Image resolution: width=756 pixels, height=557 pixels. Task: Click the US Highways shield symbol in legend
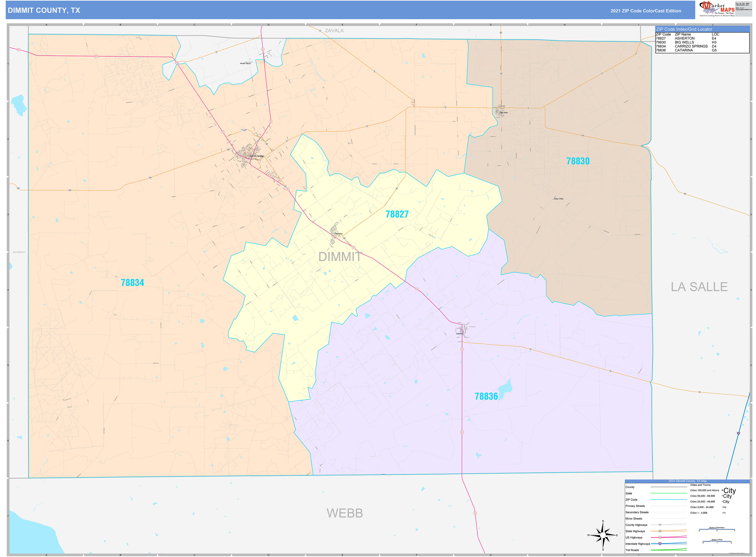coord(660,537)
